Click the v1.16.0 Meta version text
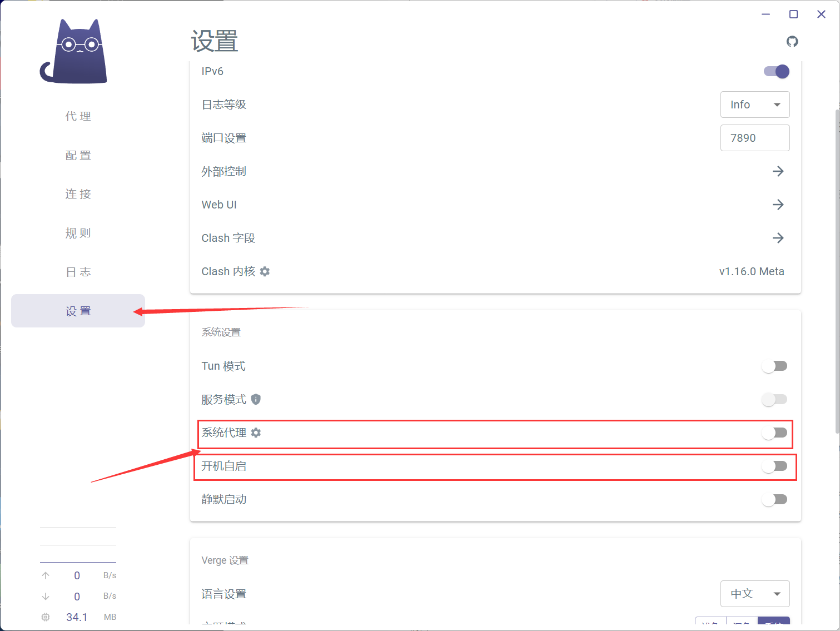Viewport: 840px width, 631px height. (x=752, y=271)
